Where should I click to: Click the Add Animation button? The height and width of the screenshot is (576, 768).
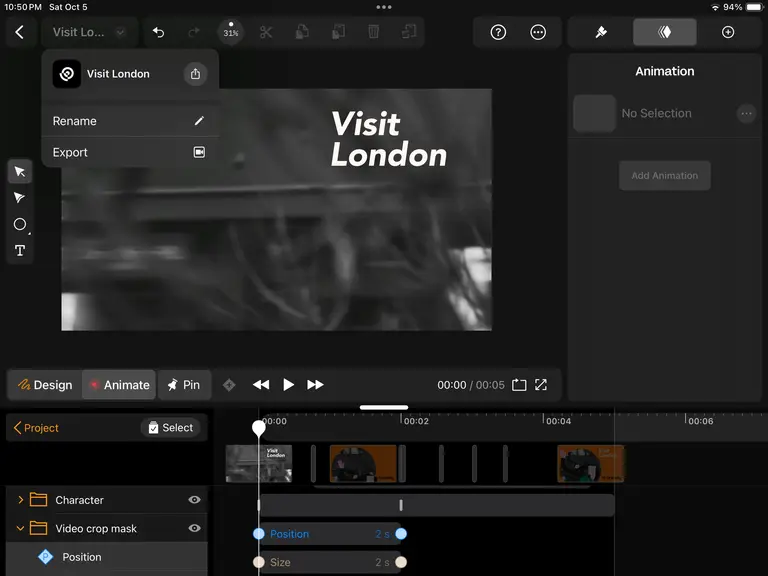coord(664,175)
